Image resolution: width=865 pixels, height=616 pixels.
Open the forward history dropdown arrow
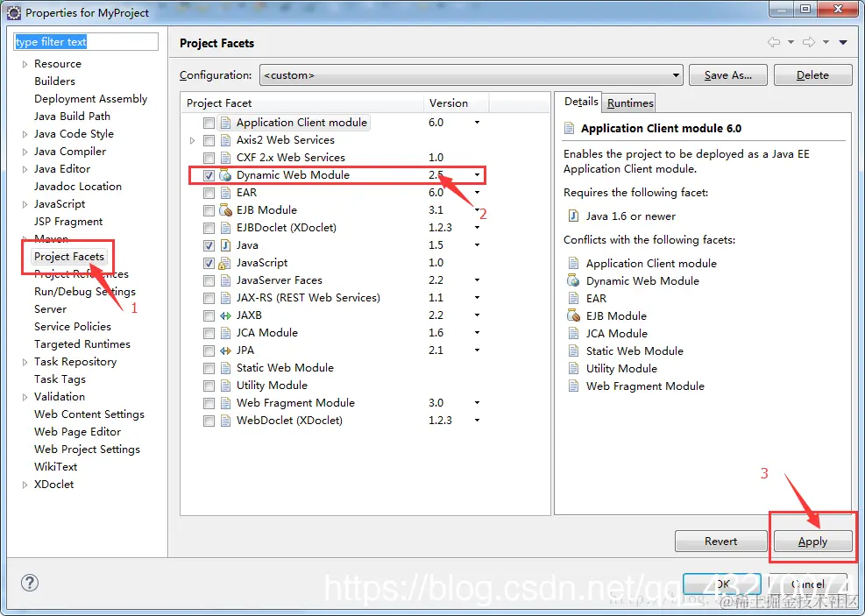(x=826, y=42)
